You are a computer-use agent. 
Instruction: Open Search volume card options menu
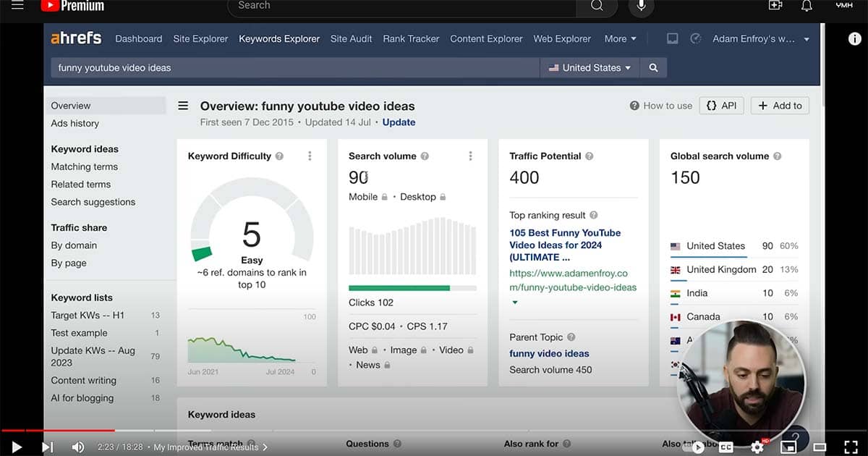click(470, 156)
